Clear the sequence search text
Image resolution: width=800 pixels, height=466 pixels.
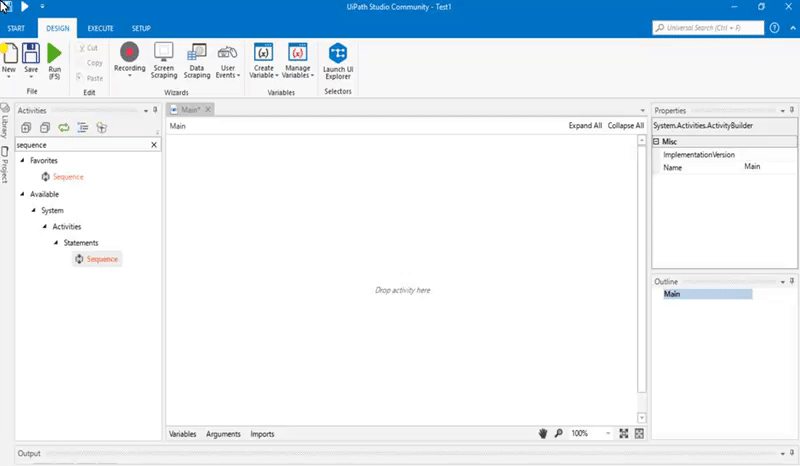[154, 145]
